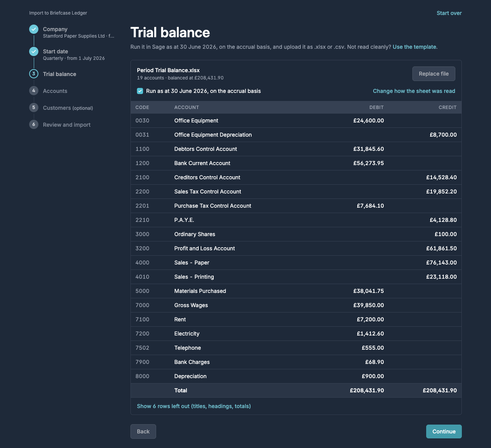Click the 'Debtors Control Account' row
Image resolution: width=491 pixels, height=448 pixels.
click(296, 149)
